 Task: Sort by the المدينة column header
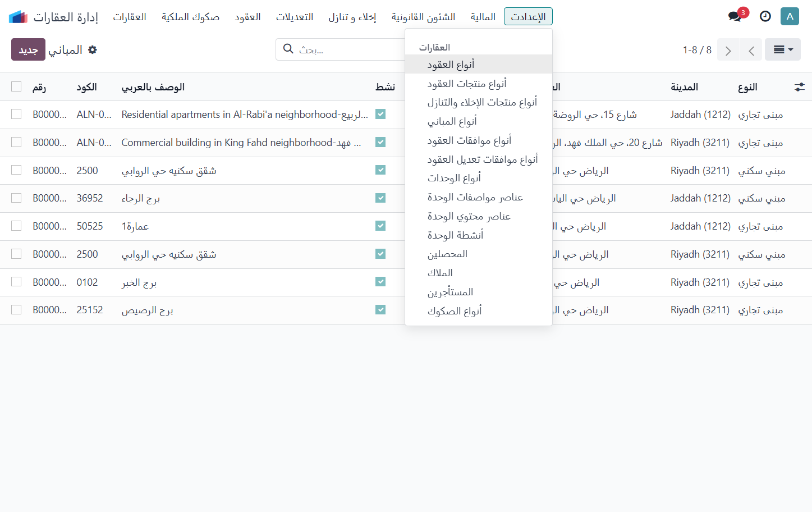pyautogui.click(x=685, y=87)
